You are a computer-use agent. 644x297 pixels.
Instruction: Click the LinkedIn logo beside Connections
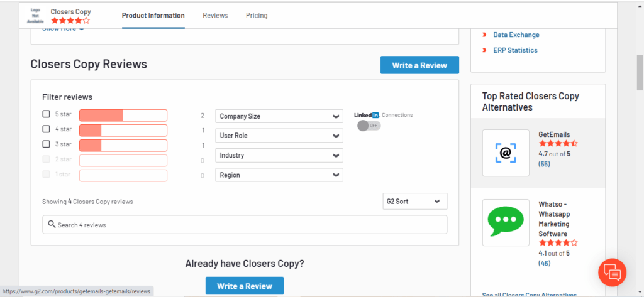tap(367, 115)
